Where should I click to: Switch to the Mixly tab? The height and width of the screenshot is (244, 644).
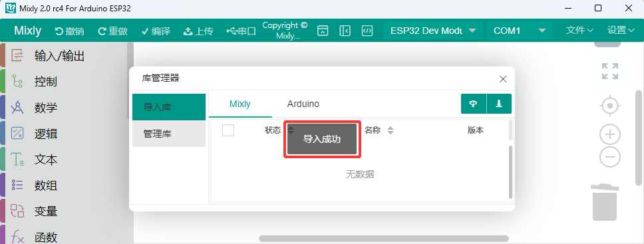[240, 104]
